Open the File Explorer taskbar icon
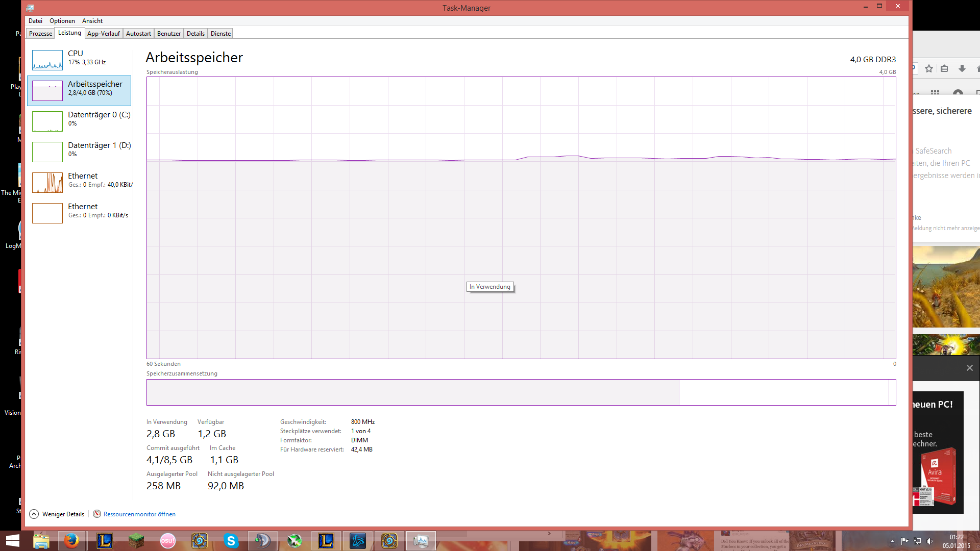This screenshot has width=980, height=551. pos(41,540)
